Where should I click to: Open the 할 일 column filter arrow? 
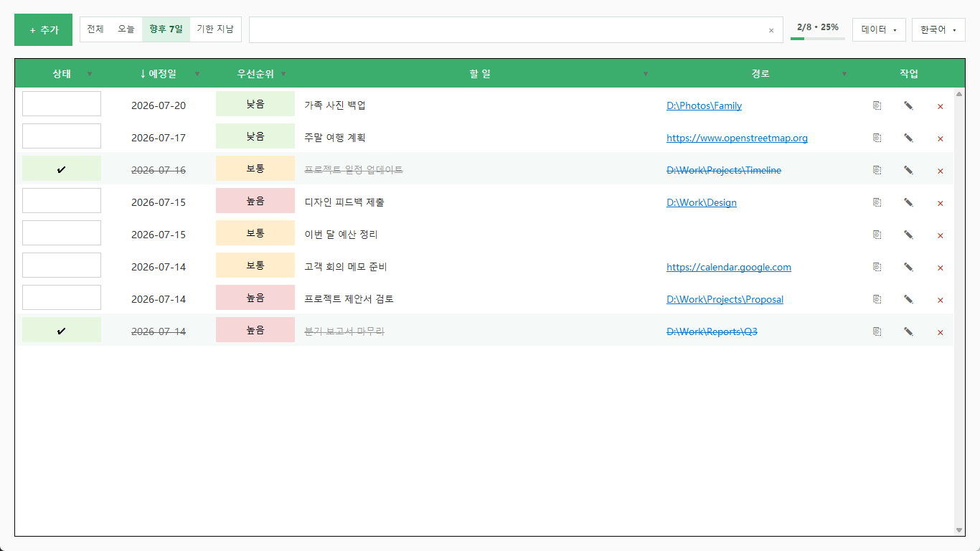(645, 74)
